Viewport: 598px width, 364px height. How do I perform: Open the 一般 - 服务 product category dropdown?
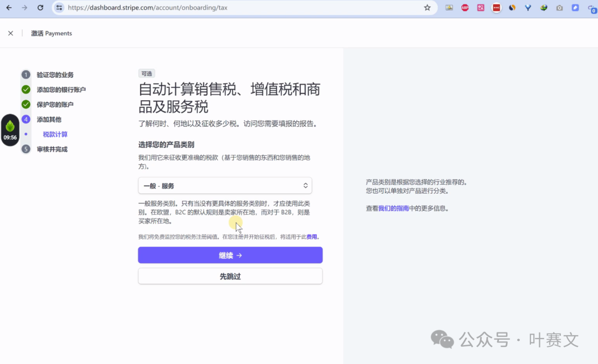click(225, 186)
